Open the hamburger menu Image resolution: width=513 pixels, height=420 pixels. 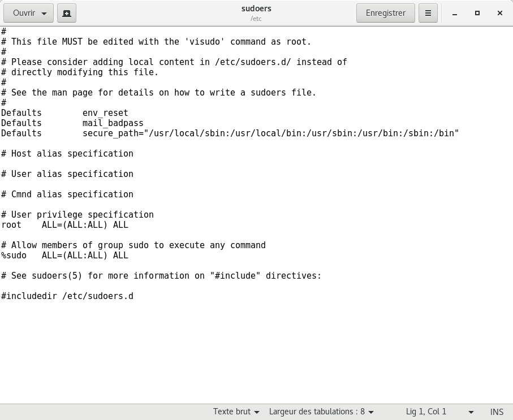click(428, 13)
